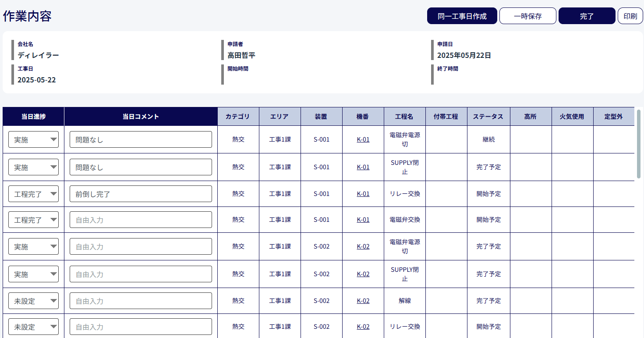Image resolution: width=644 pixels, height=338 pixels.
Task: Open K-02 link in S-002 電磁弁電源切 row
Action: [363, 246]
